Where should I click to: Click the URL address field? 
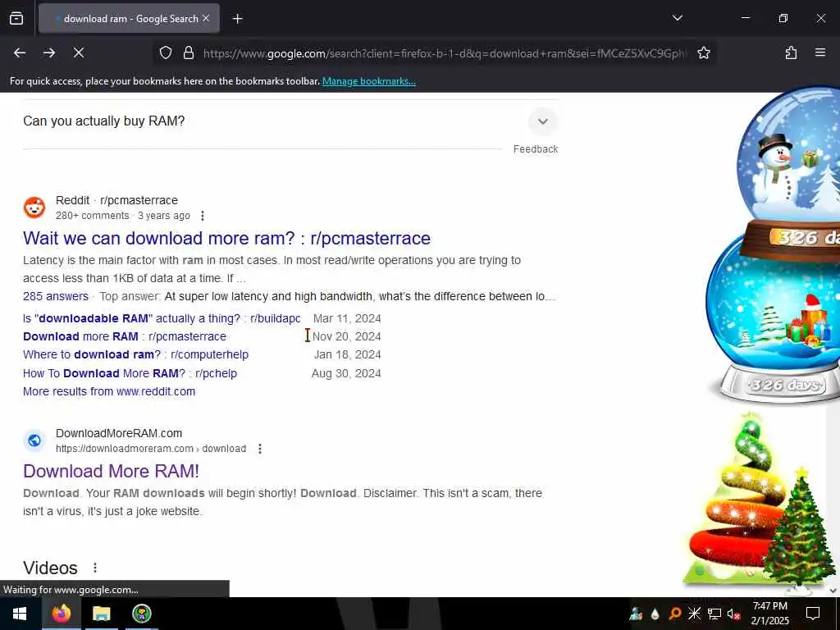click(445, 53)
